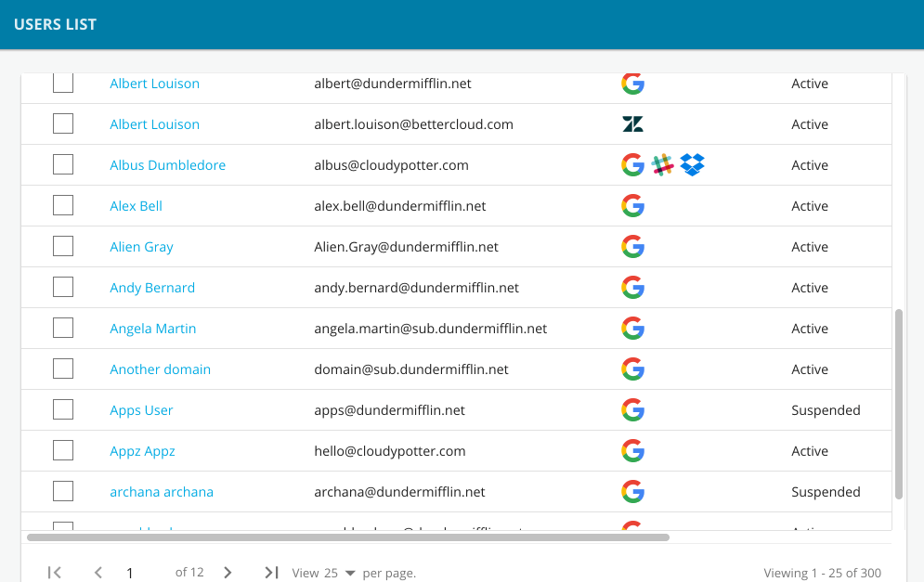Click email domain@sub.dundermifflin.net

point(410,369)
